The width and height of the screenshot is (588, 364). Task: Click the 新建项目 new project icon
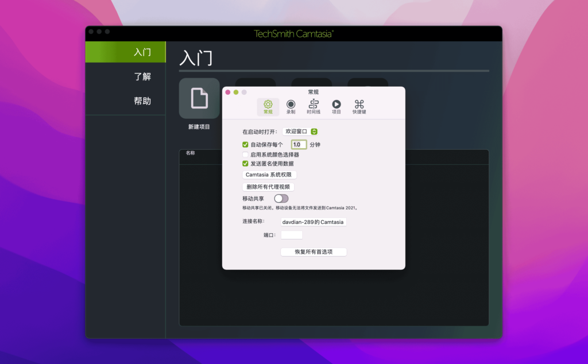[199, 99]
